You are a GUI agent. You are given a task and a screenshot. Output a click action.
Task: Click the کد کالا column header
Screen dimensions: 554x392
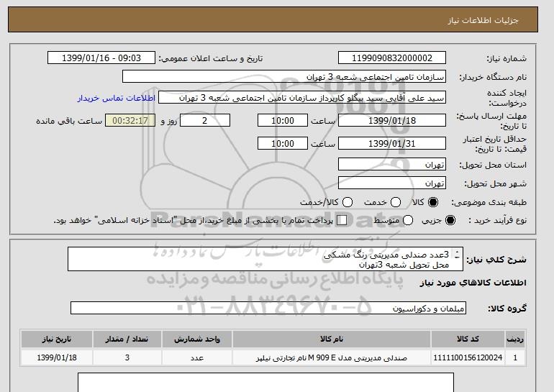click(x=468, y=339)
